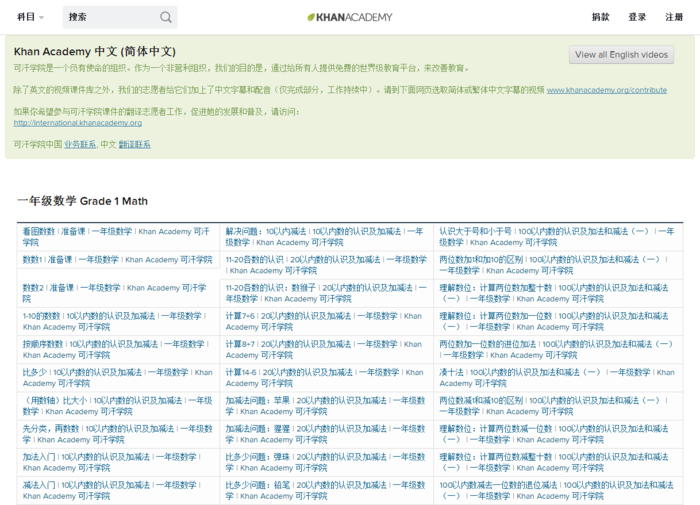The width and height of the screenshot is (700, 505).
Task: Open the 计算14-6 video link
Action: coord(325,377)
